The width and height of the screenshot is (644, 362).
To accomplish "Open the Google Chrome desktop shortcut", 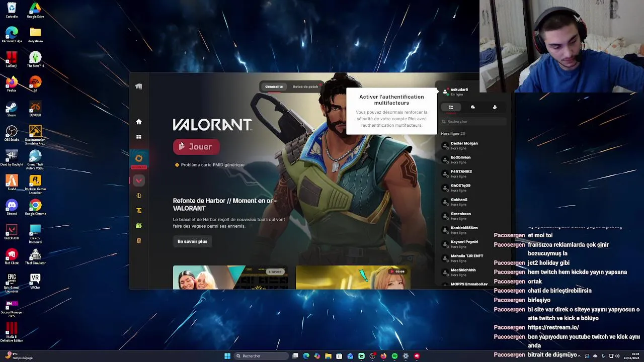I will (35, 207).
